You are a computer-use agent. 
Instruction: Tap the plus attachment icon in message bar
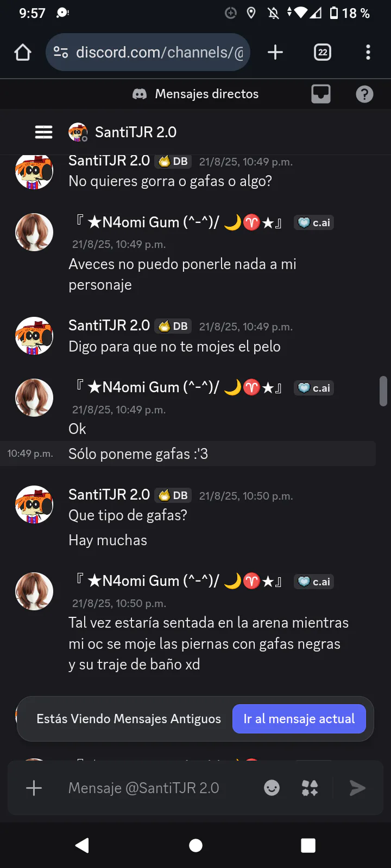pos(34,788)
